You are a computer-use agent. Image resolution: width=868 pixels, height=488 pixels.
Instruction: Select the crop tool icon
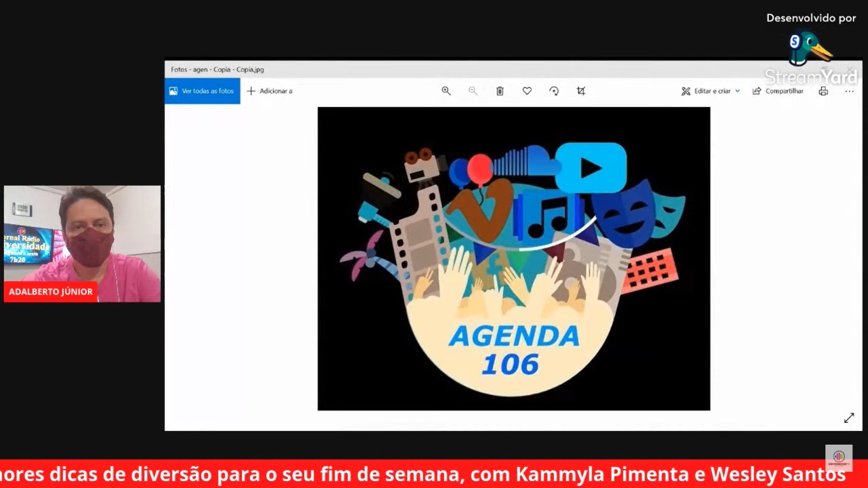point(581,91)
